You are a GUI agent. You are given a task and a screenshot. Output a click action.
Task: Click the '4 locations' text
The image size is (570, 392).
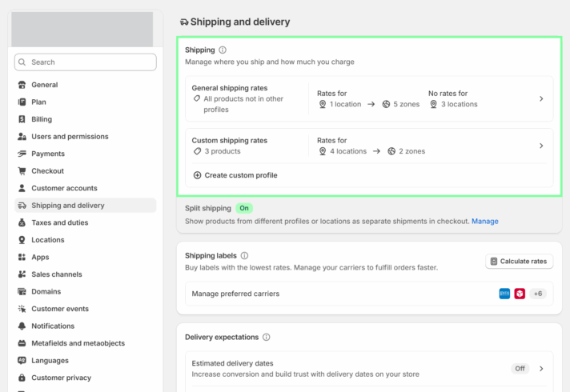(348, 151)
